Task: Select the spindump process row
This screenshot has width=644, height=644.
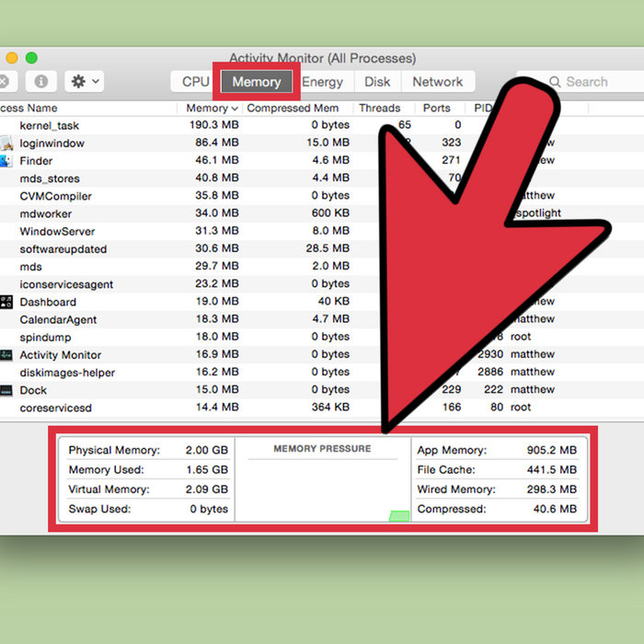Action: (x=322, y=338)
